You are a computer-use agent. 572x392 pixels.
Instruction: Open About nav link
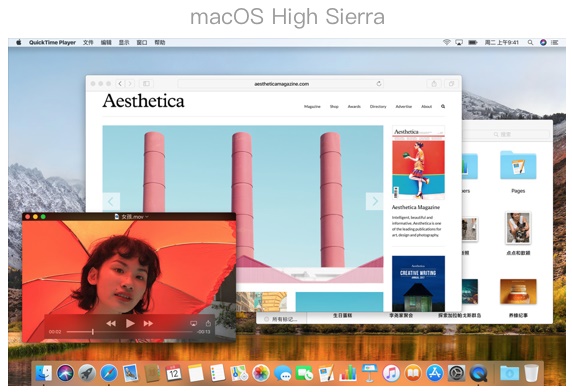(x=426, y=106)
